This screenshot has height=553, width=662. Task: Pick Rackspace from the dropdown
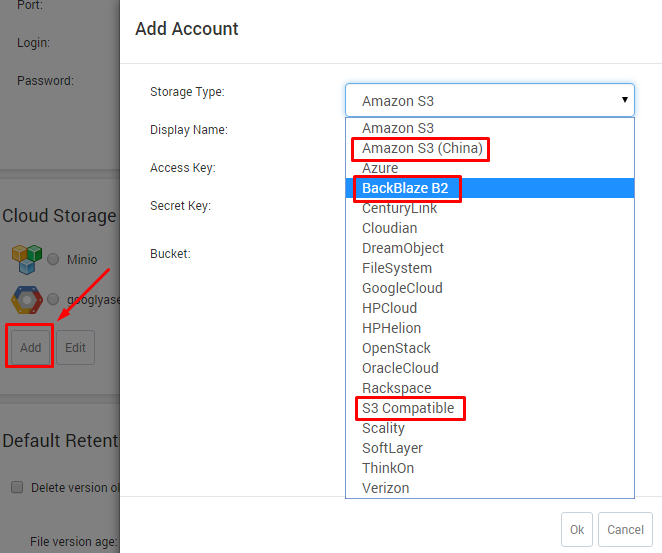coord(396,388)
